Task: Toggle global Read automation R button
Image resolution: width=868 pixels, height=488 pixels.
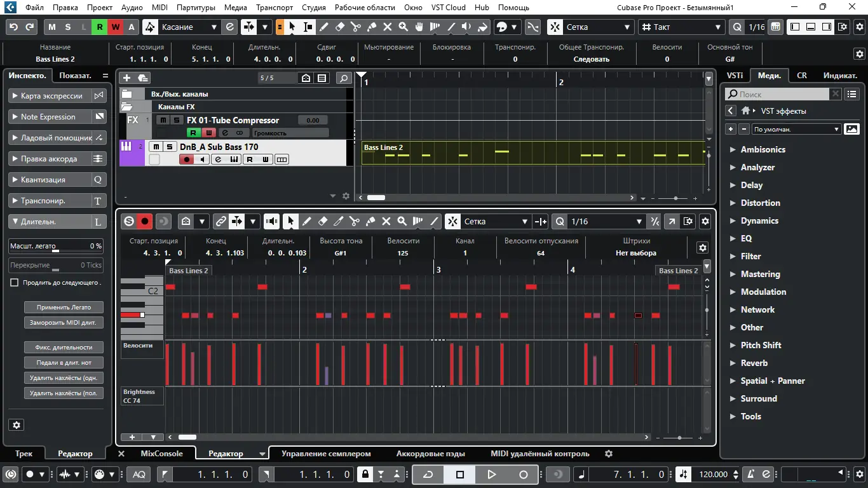Action: click(100, 27)
